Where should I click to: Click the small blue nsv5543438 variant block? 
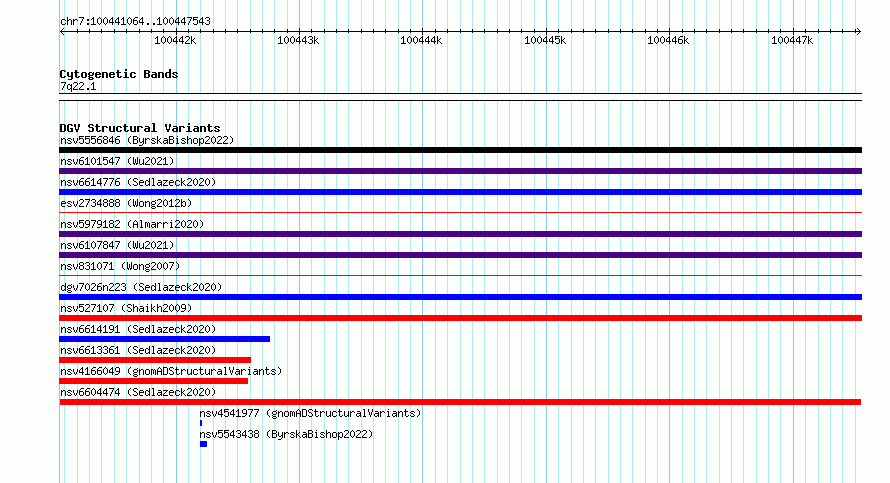203,444
